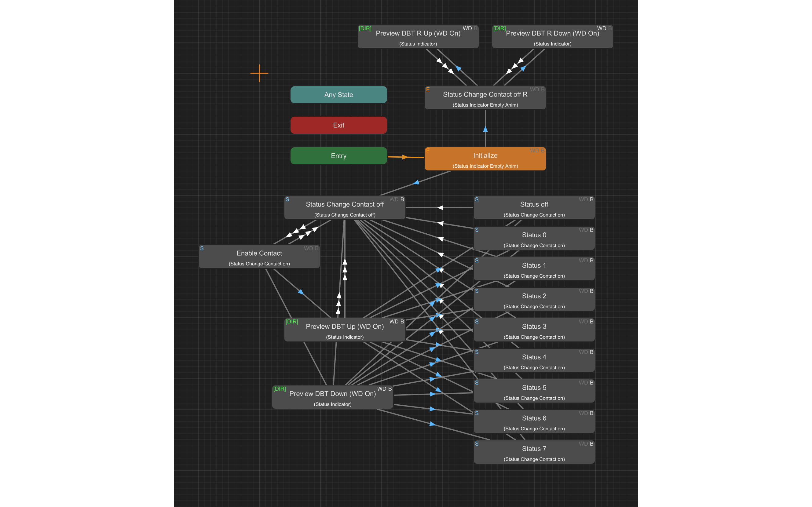Screen dimensions: 812x507
Task: Select the Any State node
Action: click(338, 95)
